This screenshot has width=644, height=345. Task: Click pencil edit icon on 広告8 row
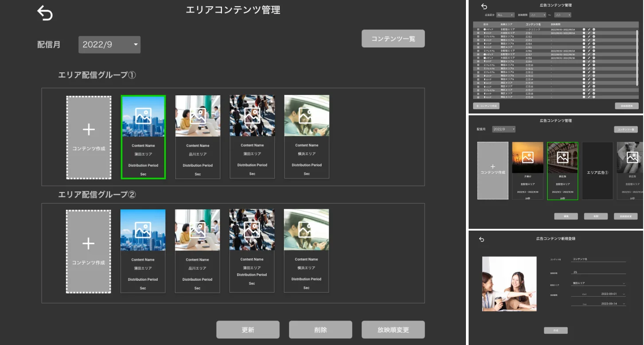tap(589, 58)
